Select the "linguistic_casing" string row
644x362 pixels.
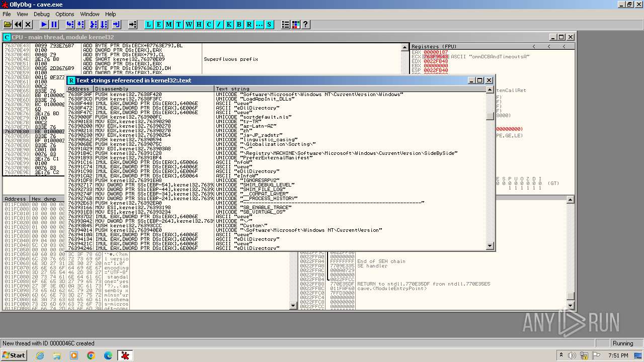point(277,140)
